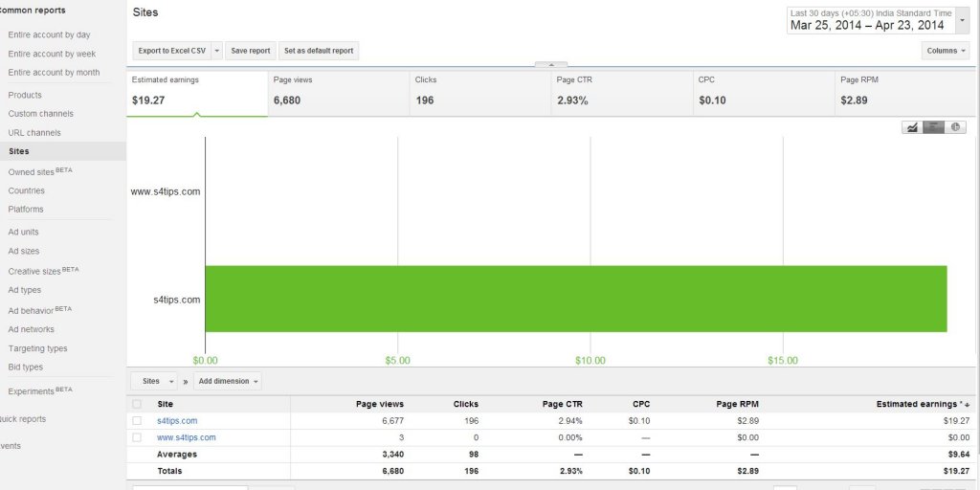Open the Bid types report
The height and width of the screenshot is (490, 980).
tap(26, 367)
